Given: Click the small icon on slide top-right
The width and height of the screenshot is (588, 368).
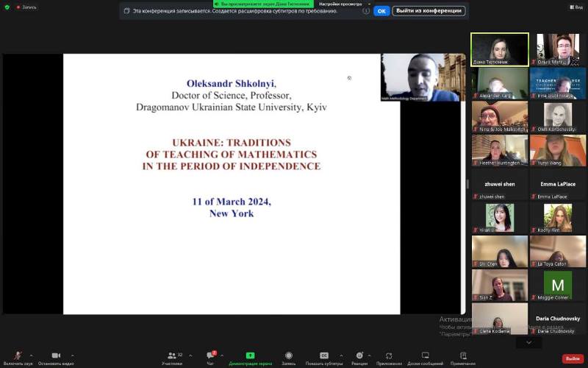Looking at the screenshot, I should pyautogui.click(x=349, y=78).
